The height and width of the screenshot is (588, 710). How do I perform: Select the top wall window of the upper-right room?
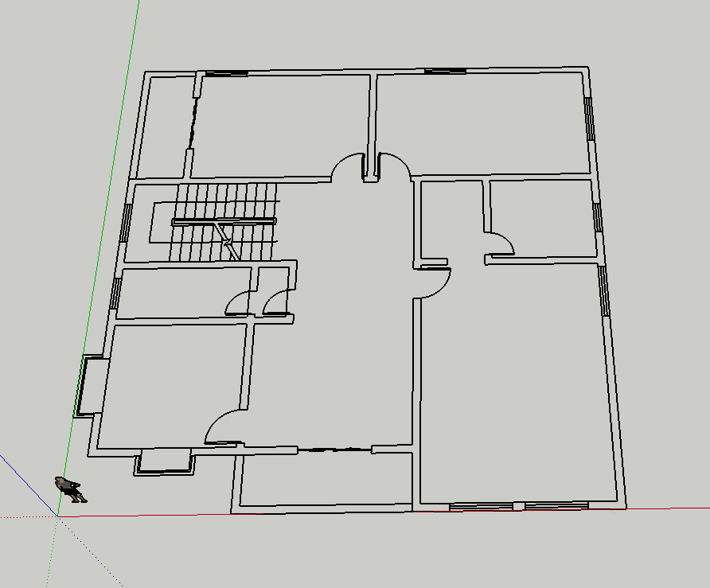(445, 71)
